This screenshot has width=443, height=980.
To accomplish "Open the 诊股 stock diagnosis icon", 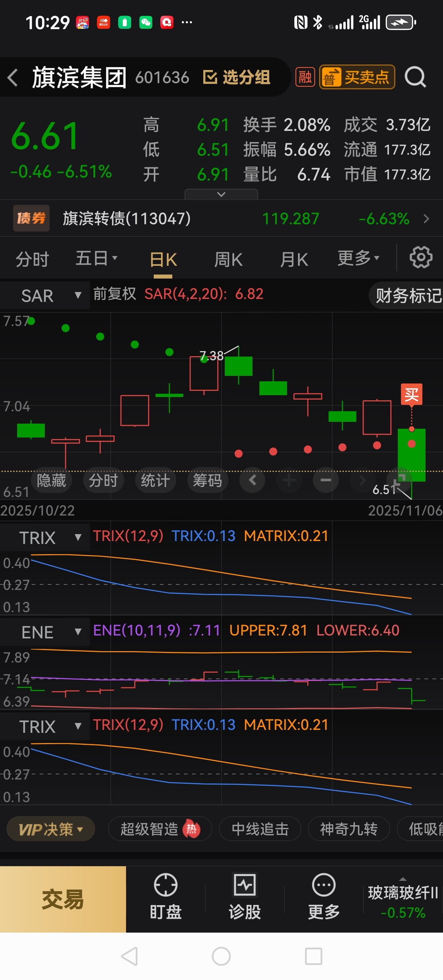I will 244,897.
